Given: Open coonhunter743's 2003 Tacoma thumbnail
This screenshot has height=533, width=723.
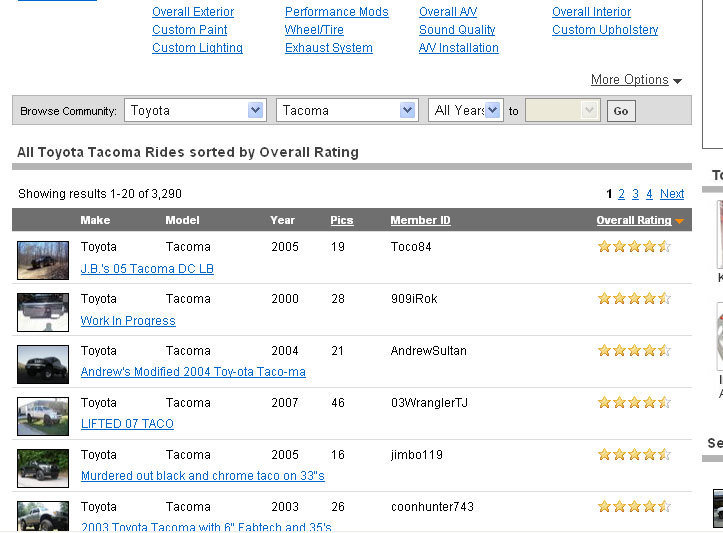Looking at the screenshot, I should click(43, 516).
